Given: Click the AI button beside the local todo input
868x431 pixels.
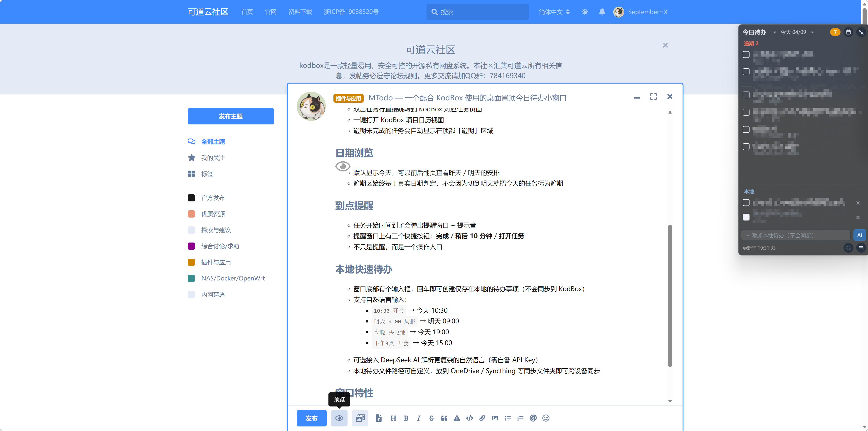Looking at the screenshot, I should [860, 235].
